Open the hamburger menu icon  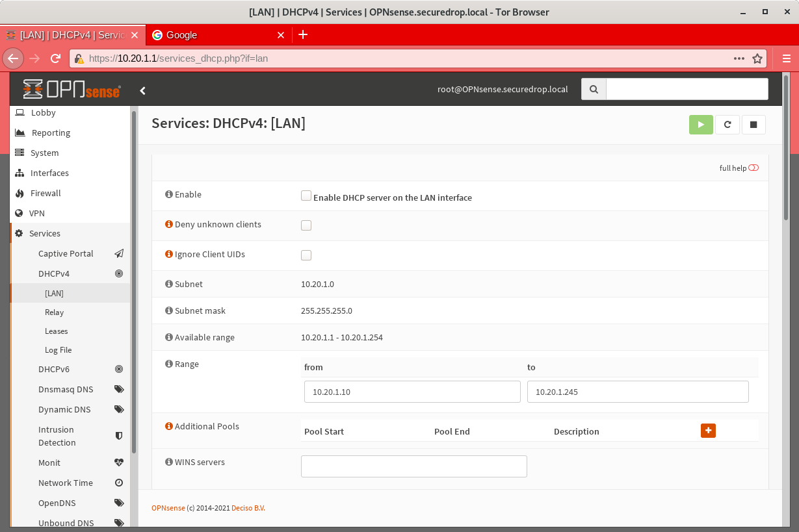point(787,58)
